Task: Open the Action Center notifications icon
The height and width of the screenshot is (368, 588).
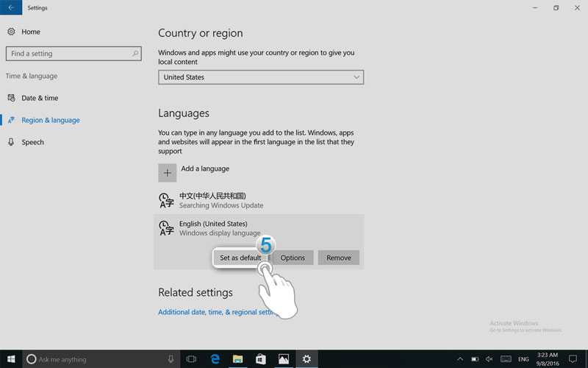Action: tap(573, 359)
